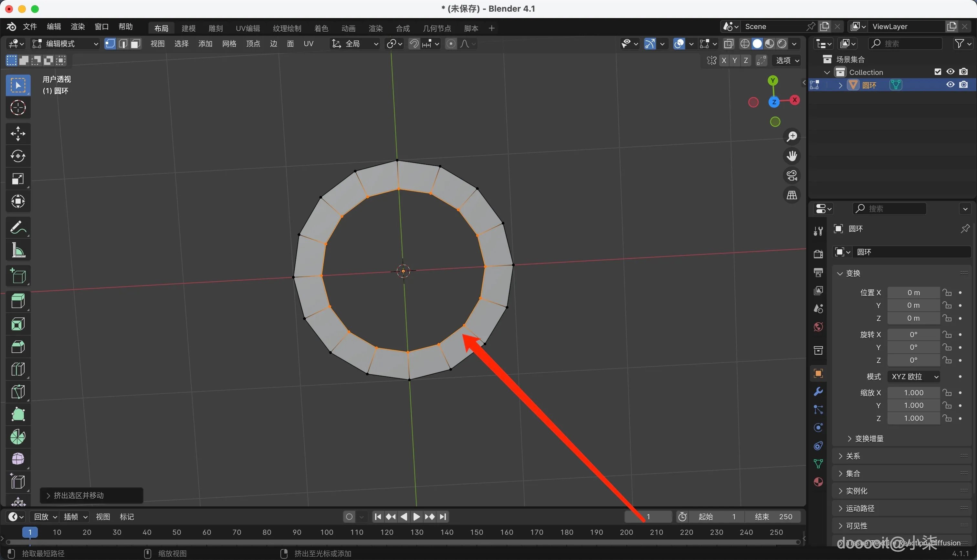977x560 pixels.
Task: Click frame 100 on the timeline
Action: click(327, 532)
